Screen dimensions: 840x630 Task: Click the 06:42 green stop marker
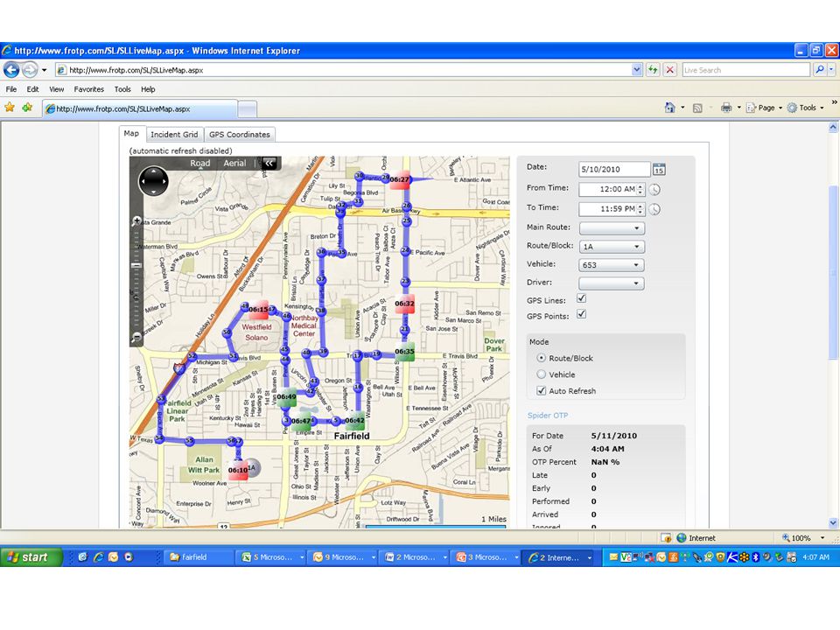pyautogui.click(x=354, y=420)
